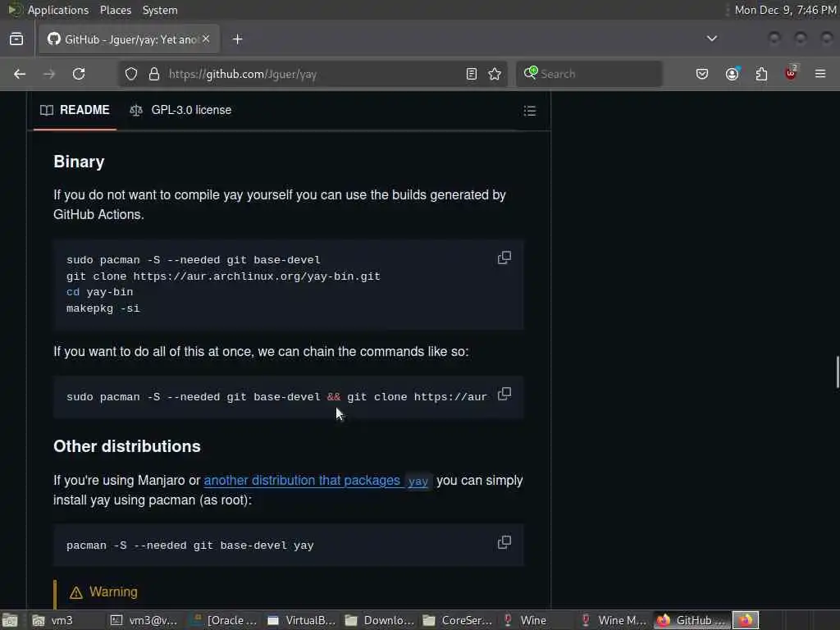840x630 pixels.
Task: Switch to VirtualB... taskbar window
Action: 302,620
